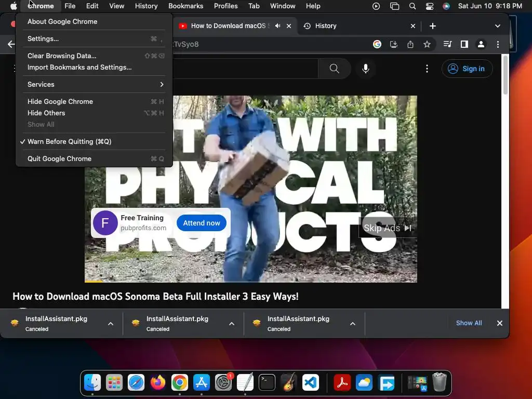The height and width of the screenshot is (399, 532).
Task: Open the Bookmarks menu
Action: pyautogui.click(x=185, y=6)
